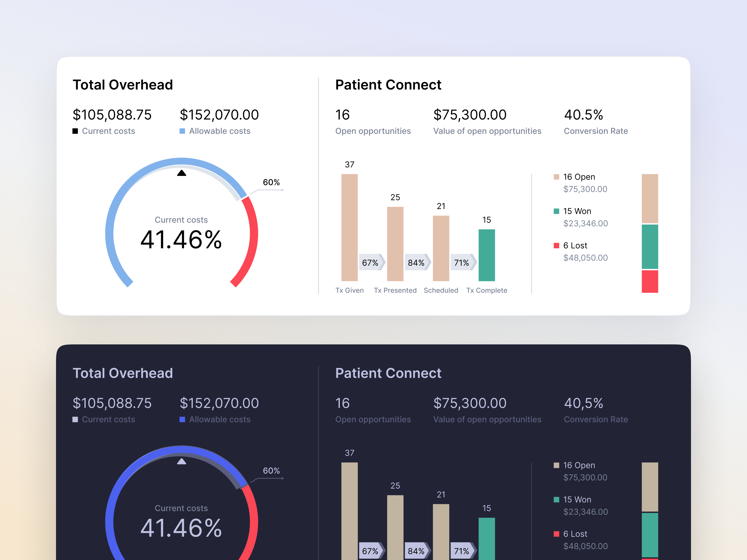Screen dimensions: 747x560
Task: Select the green Tx Complete bar in light chart
Action: coord(487,255)
